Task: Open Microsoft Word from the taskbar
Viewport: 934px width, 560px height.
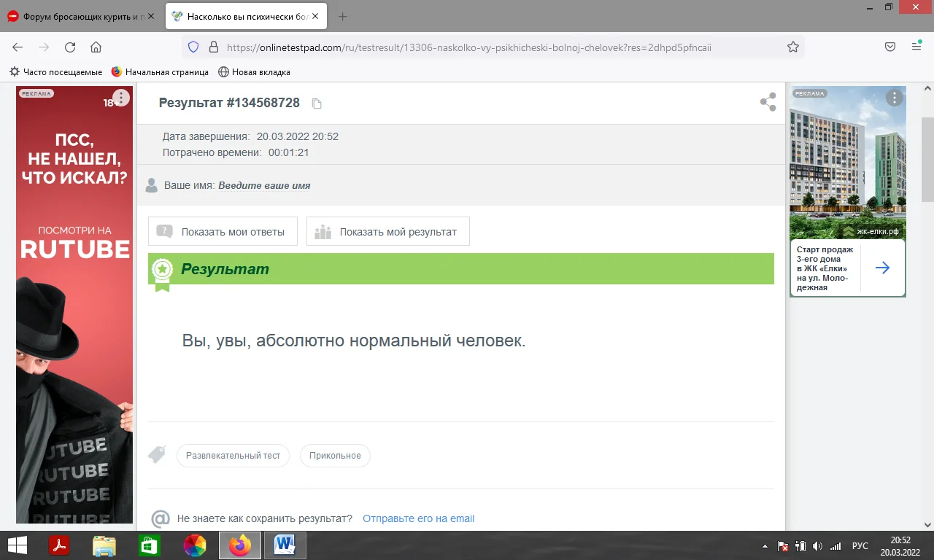Action: pyautogui.click(x=285, y=545)
